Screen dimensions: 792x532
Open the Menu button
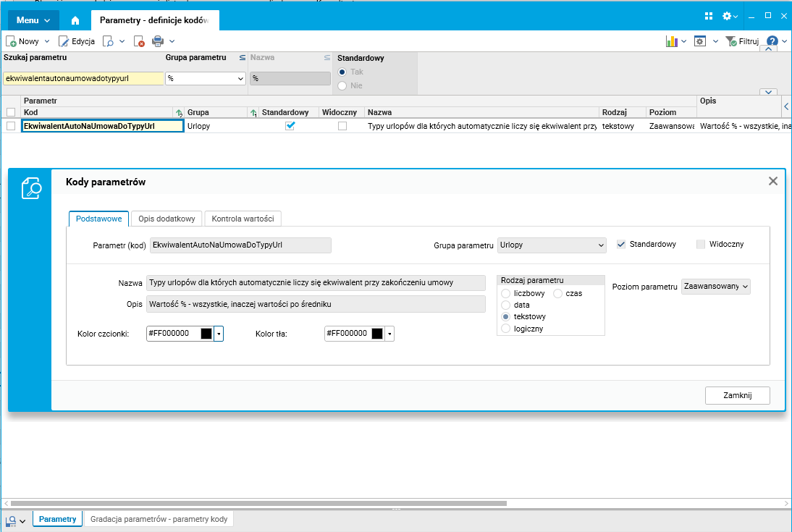[x=33, y=20]
